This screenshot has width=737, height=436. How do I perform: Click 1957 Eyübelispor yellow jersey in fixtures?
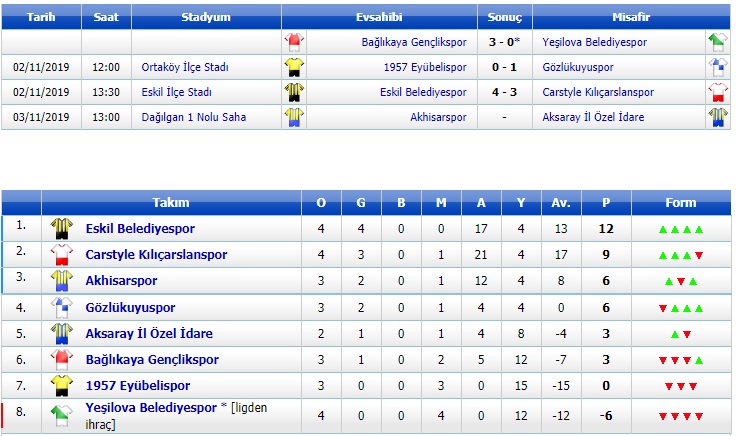coord(294,67)
